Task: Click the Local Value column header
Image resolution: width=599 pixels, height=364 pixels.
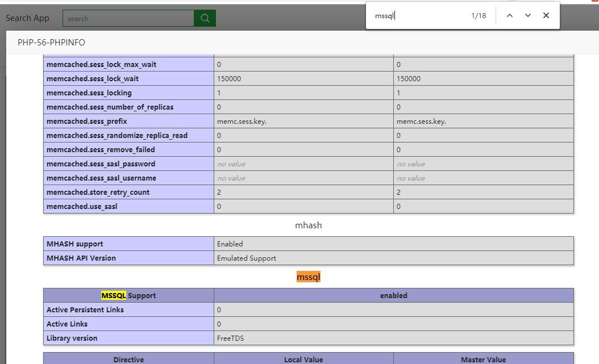Action: [x=303, y=359]
